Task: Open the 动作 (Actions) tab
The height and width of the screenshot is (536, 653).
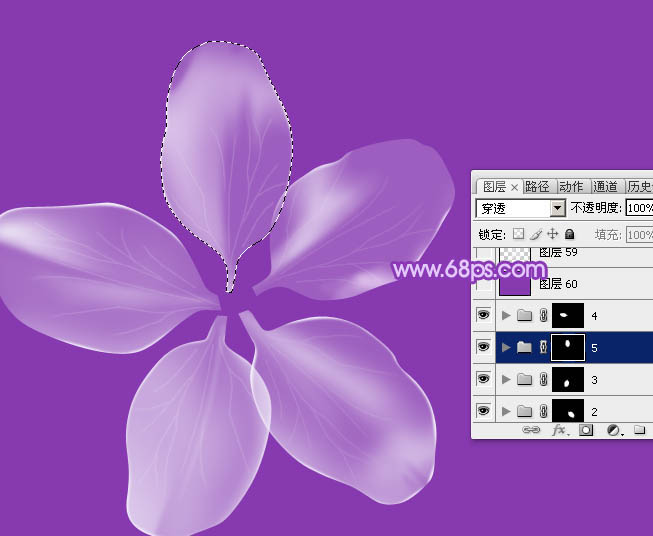Action: click(571, 186)
